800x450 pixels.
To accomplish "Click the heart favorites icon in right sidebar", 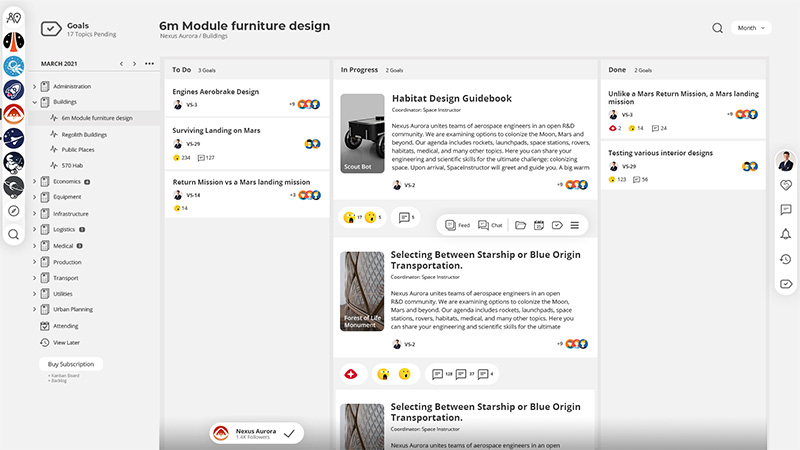I will [x=786, y=185].
